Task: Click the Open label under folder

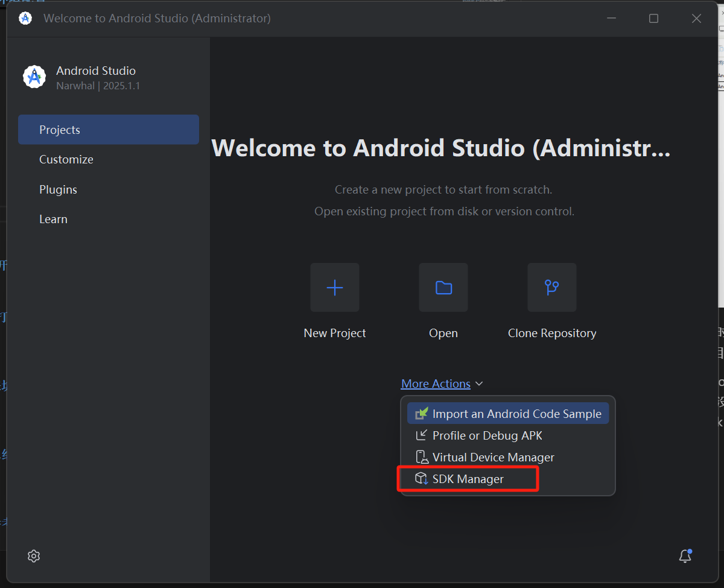Action: [443, 333]
